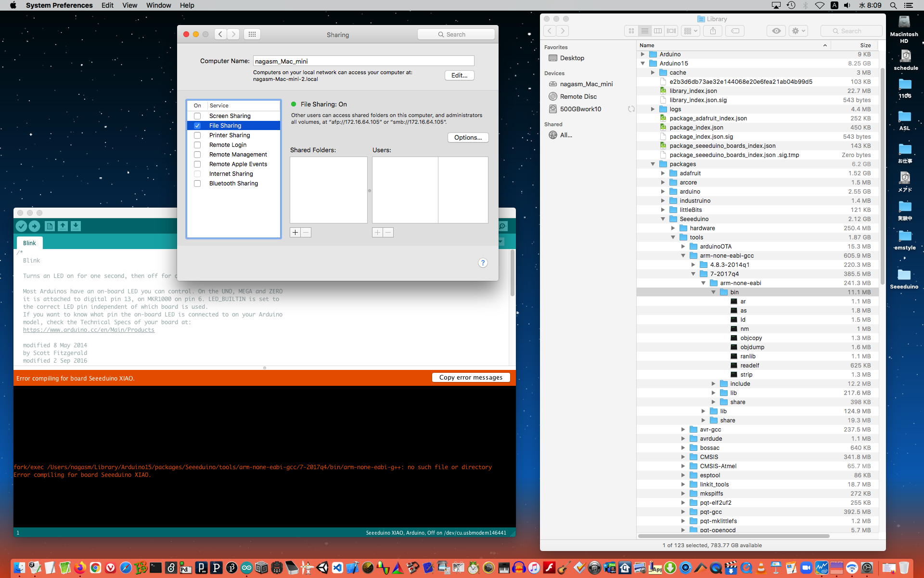Enable the Remote Login checkbox
This screenshot has width=924, height=578.
197,145
